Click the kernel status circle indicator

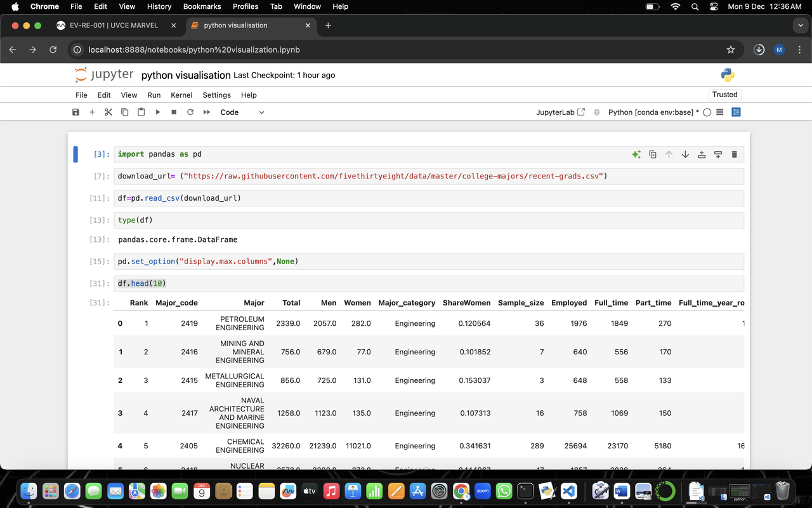pyautogui.click(x=707, y=112)
